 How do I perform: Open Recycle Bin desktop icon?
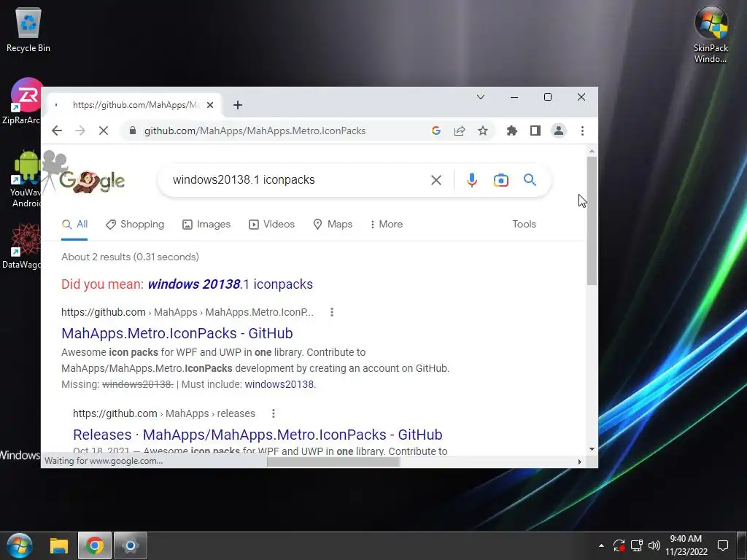click(x=28, y=29)
